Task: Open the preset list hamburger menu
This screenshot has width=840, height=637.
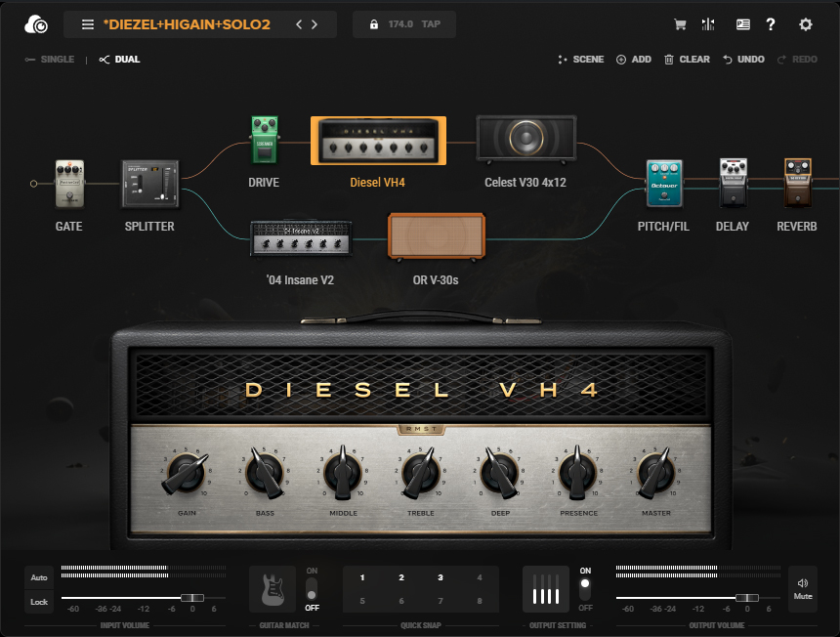Action: coord(88,24)
